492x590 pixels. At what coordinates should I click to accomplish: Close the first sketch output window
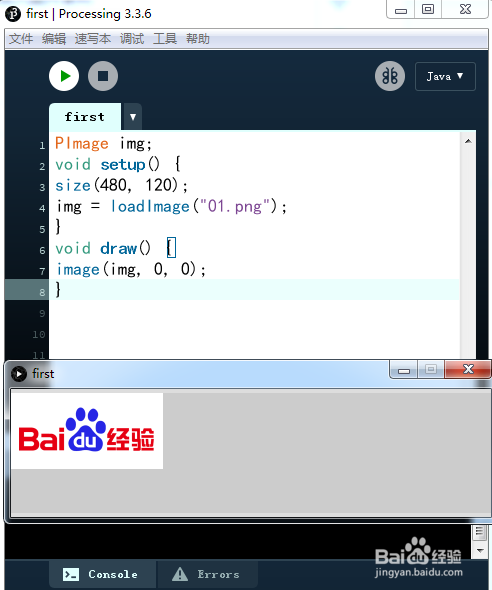coord(468,369)
